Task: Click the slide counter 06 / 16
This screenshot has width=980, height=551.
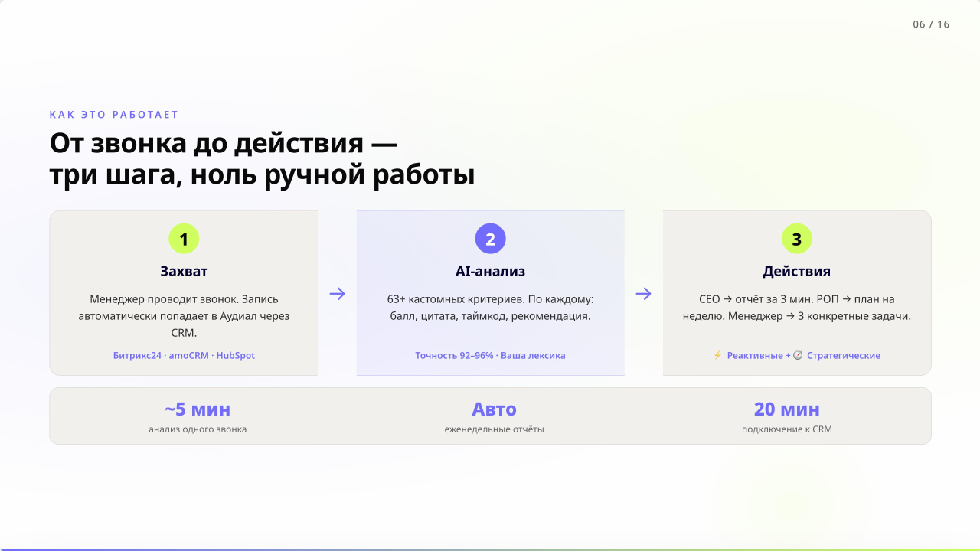Action: point(931,24)
